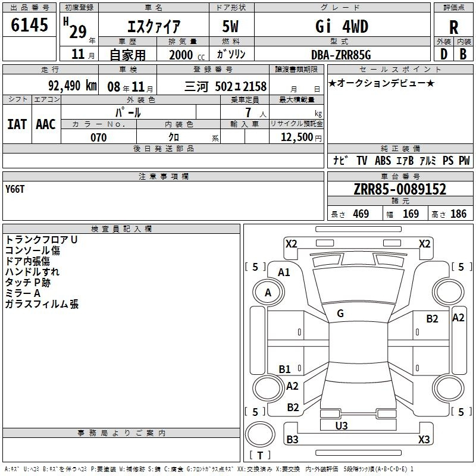
Task: Click the G marker on the windshield
Action: pos(340,313)
